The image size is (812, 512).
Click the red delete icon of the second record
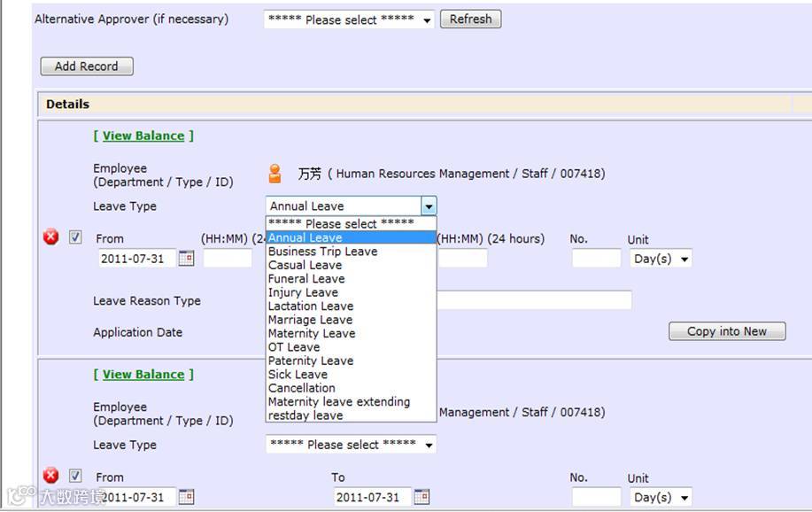point(50,476)
